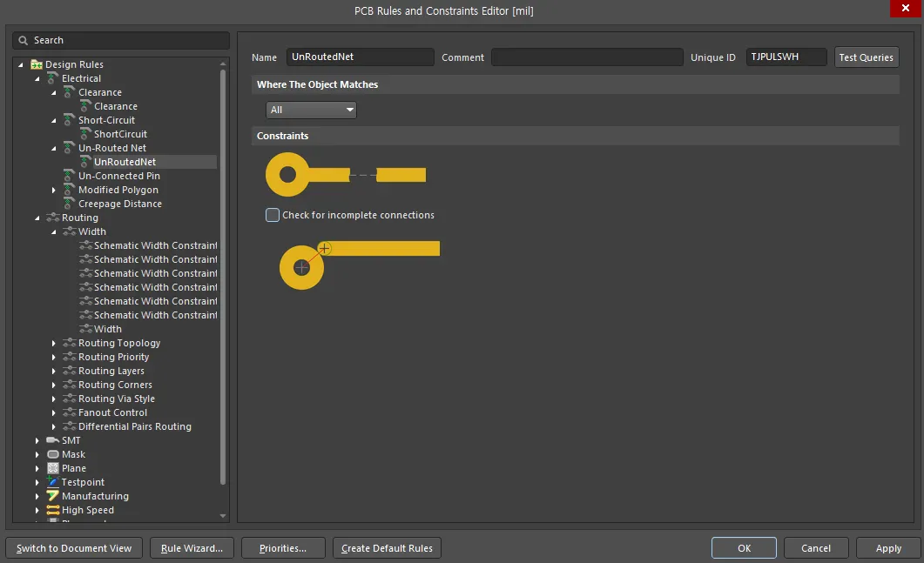924x563 pixels.
Task: Click the search magnifier icon
Action: pos(23,41)
